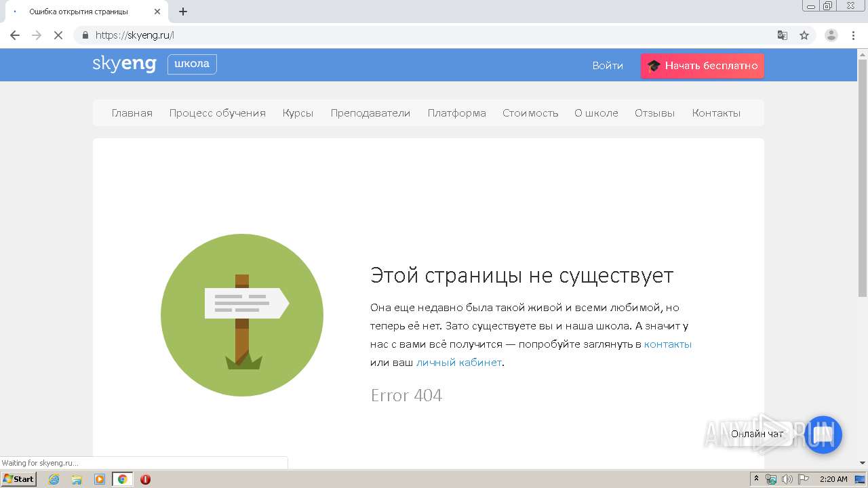Screen dimensions: 868x488
Task: Bookmark this page with the star icon
Action: [804, 35]
